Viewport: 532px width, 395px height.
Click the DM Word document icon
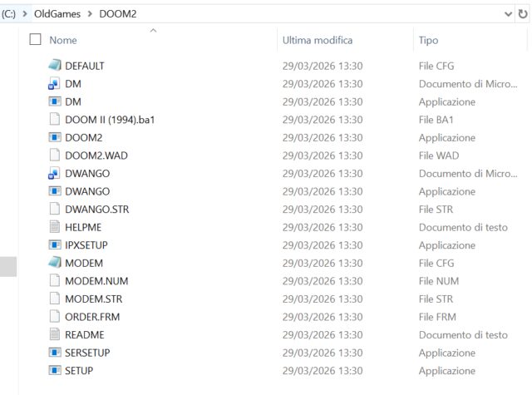(54, 84)
